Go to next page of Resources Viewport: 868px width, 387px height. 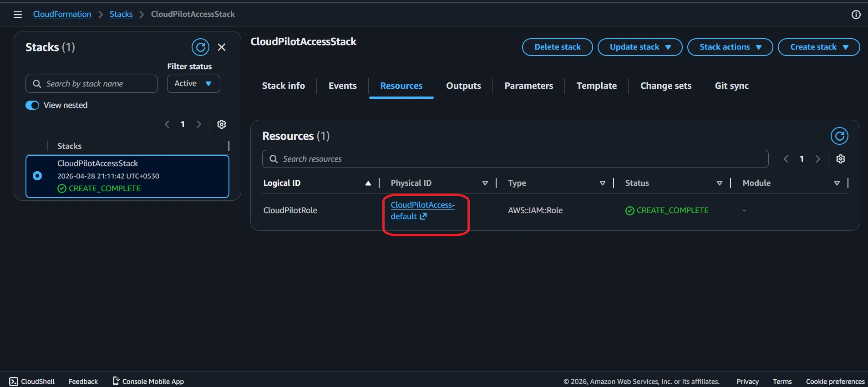[818, 159]
